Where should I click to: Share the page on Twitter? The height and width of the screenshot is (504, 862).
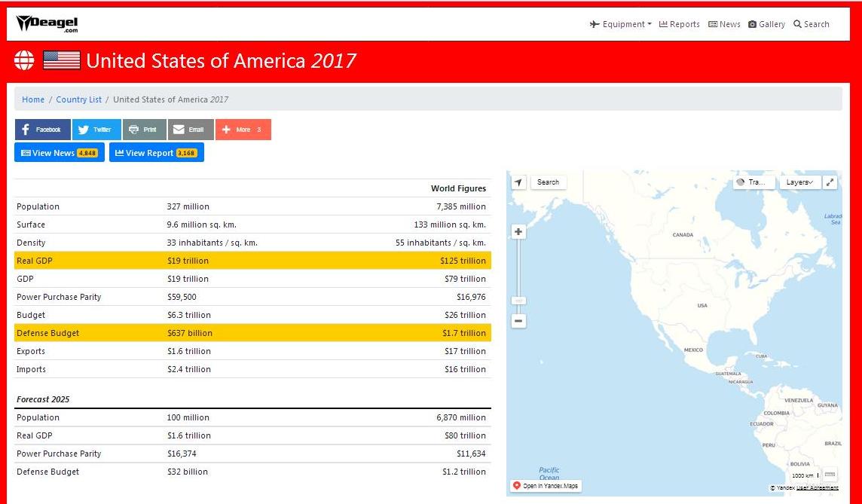[x=96, y=130]
